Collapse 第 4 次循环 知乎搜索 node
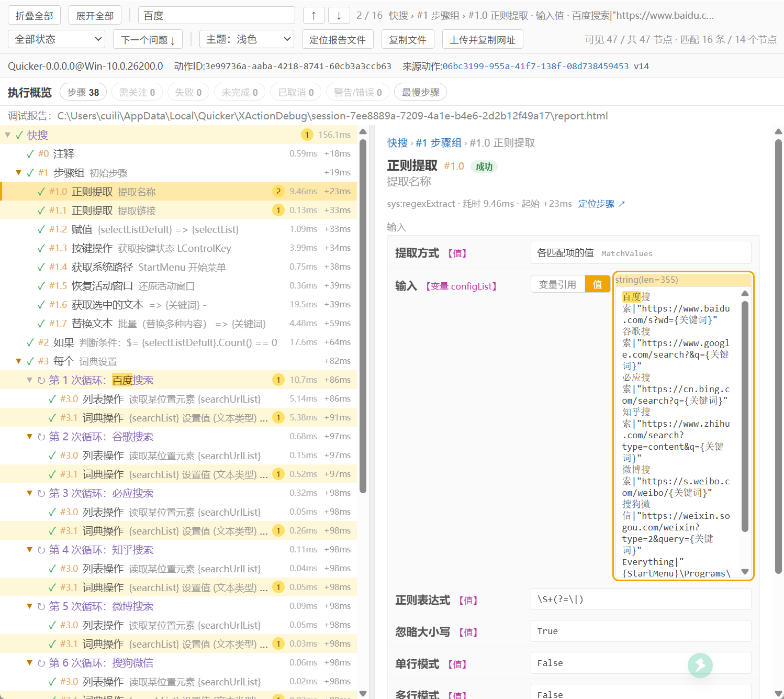 point(29,550)
